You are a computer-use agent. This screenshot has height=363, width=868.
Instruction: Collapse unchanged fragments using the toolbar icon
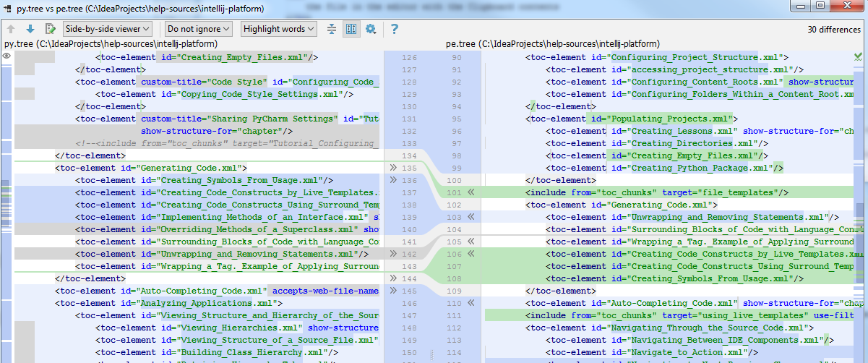coord(332,29)
